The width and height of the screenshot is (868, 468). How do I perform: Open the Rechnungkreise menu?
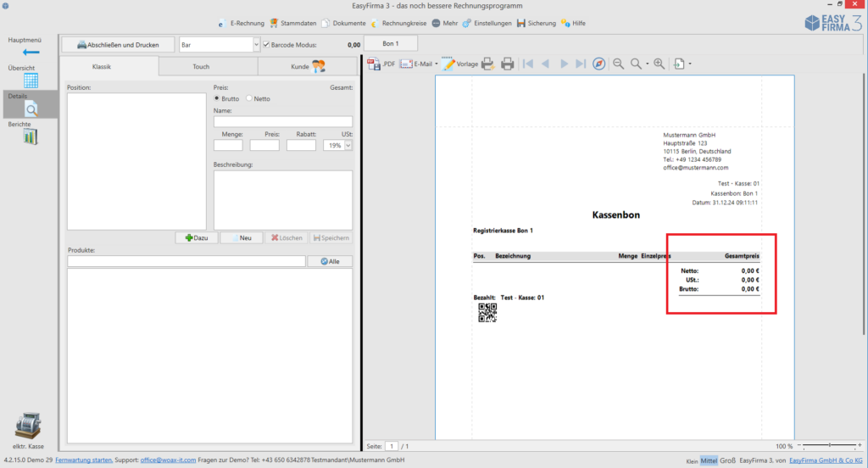click(x=398, y=23)
